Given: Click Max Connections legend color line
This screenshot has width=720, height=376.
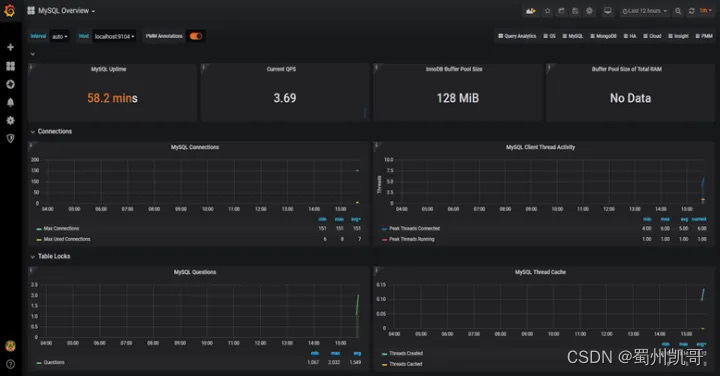Looking at the screenshot, I should [x=39, y=229].
